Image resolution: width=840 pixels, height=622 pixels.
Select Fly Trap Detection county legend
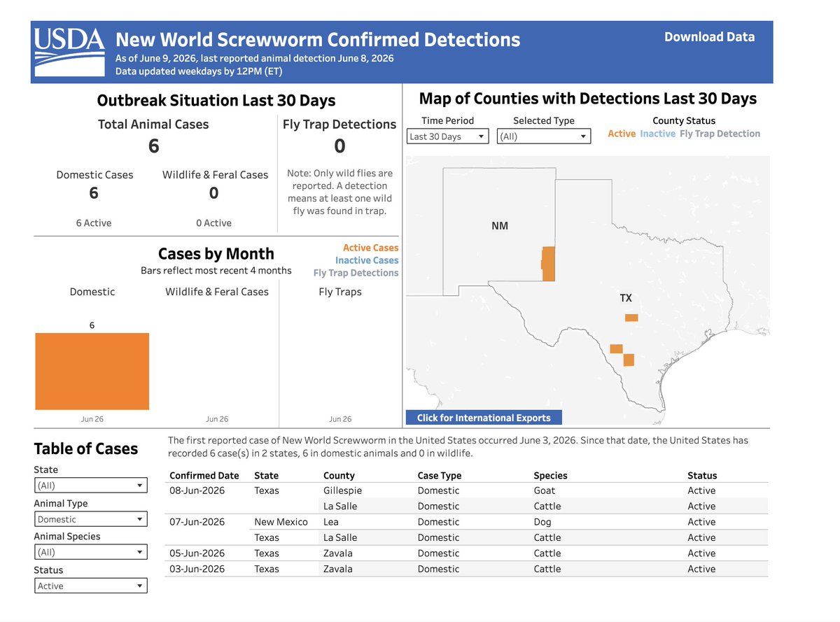tap(720, 134)
